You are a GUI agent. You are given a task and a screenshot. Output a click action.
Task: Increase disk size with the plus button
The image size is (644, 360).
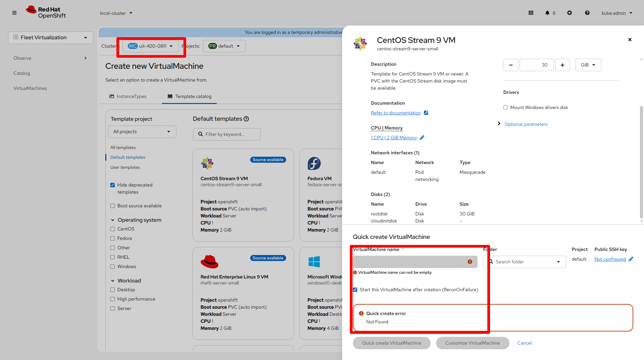tap(562, 65)
